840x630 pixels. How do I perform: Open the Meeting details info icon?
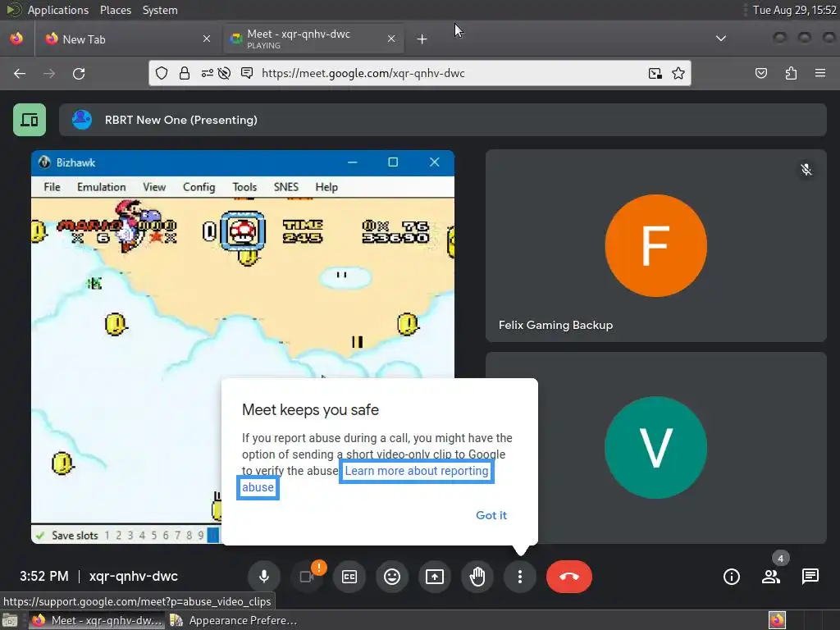(731, 577)
